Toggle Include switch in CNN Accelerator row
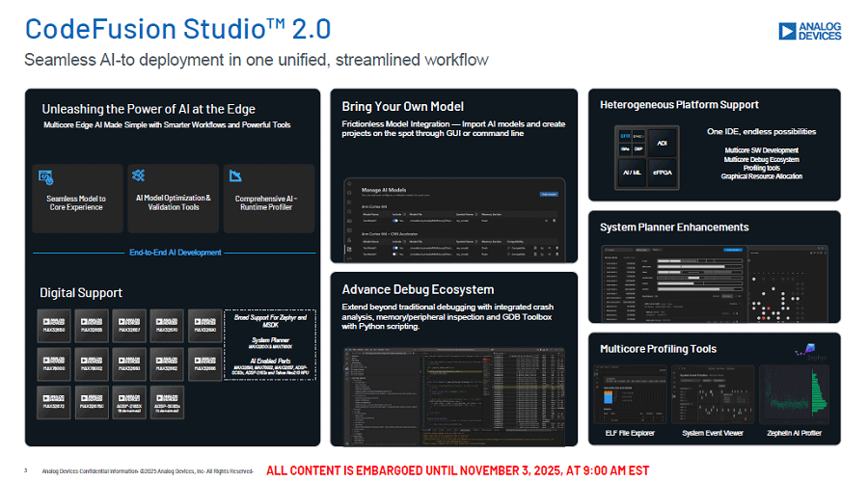This screenshot has height=482, width=868. [395, 248]
